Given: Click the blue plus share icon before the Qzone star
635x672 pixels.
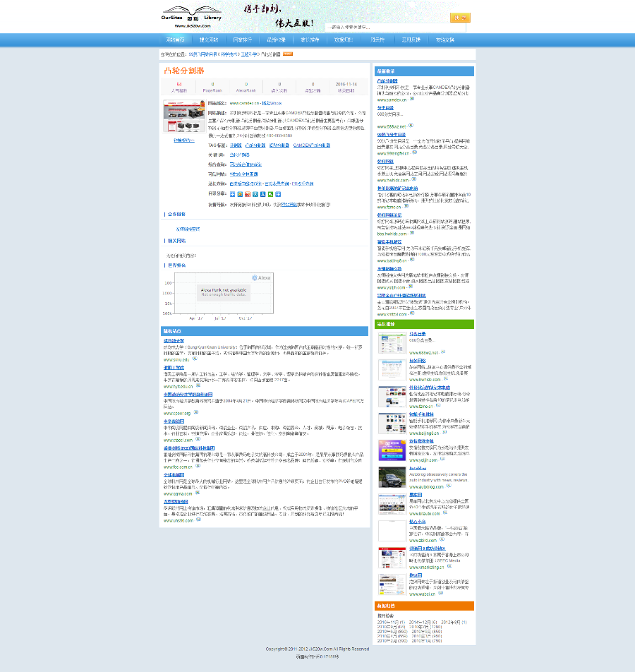Looking at the screenshot, I should click(233, 194).
